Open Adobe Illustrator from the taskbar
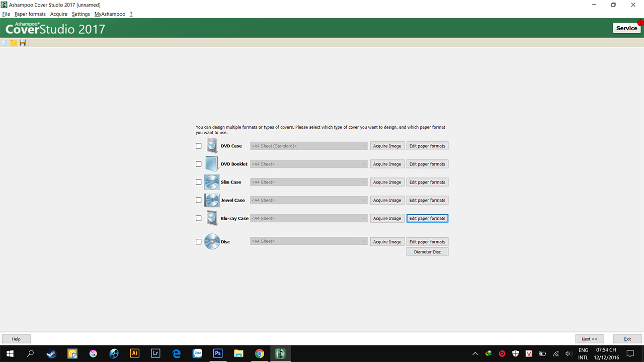This screenshot has width=644, height=362. [x=134, y=353]
